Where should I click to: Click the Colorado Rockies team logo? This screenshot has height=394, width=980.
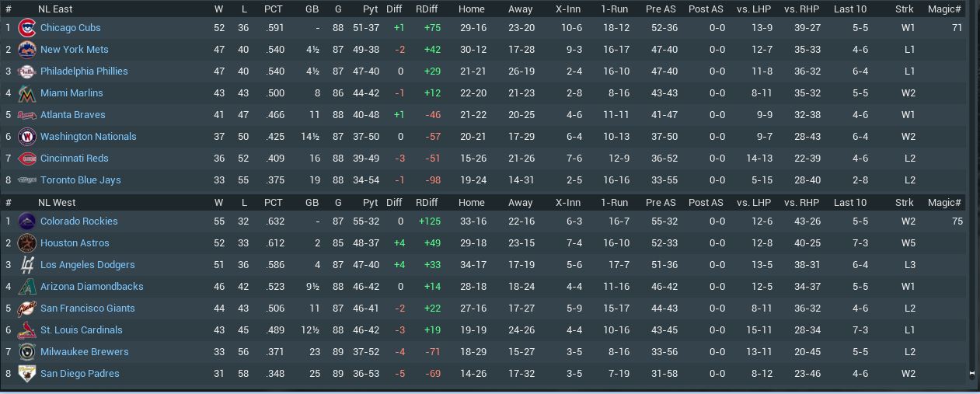[x=26, y=221]
